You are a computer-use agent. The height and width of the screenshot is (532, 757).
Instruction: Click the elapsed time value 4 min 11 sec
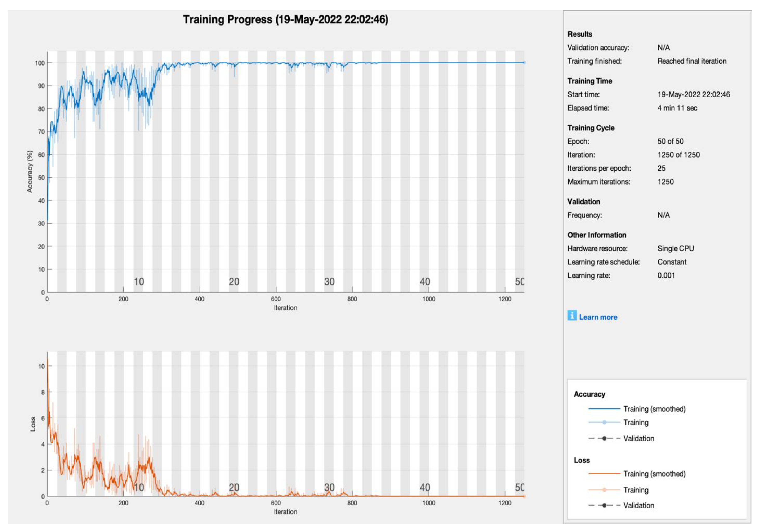[677, 108]
